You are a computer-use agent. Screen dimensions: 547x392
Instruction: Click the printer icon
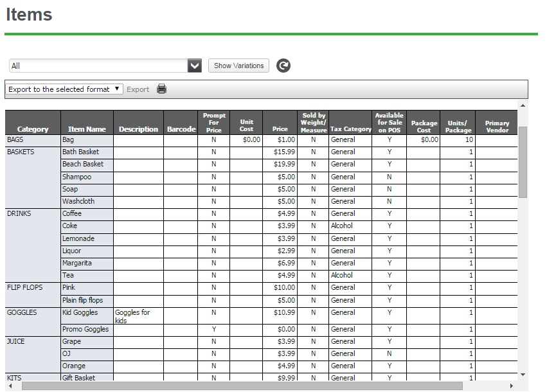(161, 89)
